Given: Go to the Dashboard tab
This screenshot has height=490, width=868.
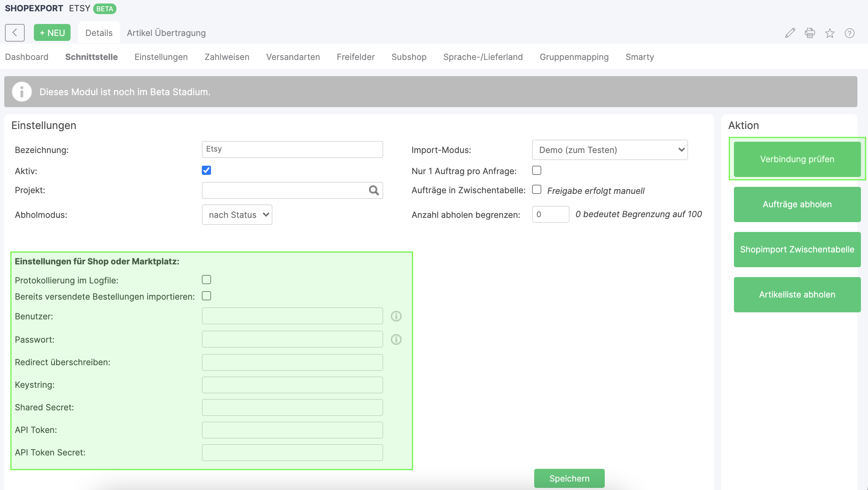Looking at the screenshot, I should [x=27, y=57].
